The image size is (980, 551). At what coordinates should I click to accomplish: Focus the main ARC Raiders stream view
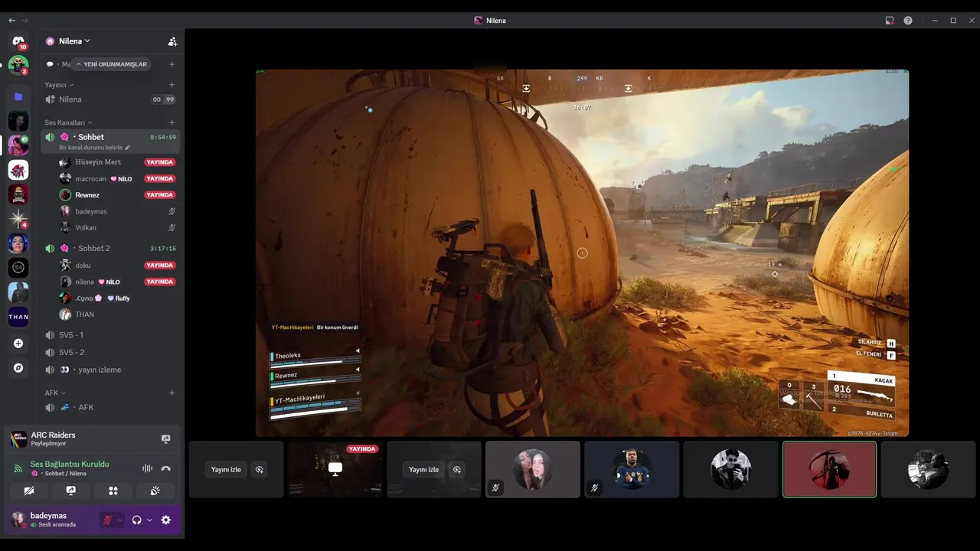click(582, 253)
